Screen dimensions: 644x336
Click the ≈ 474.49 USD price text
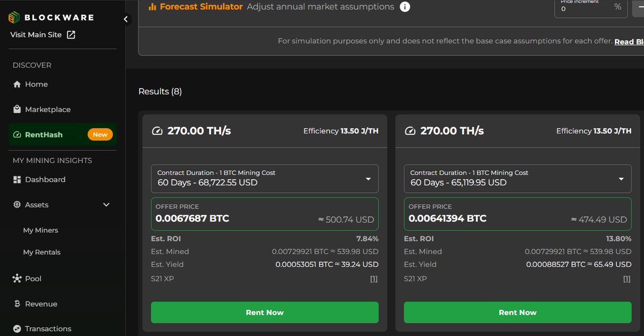(599, 220)
